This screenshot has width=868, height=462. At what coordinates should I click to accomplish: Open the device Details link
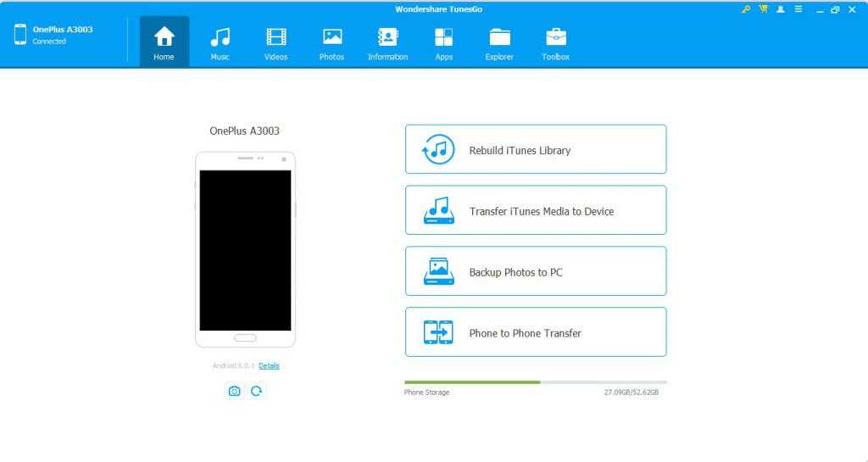coord(269,365)
